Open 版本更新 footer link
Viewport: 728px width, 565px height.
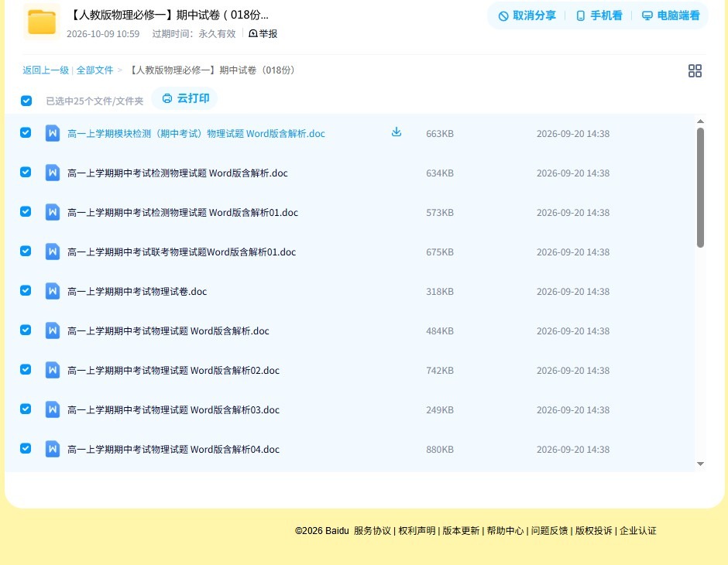click(x=461, y=530)
